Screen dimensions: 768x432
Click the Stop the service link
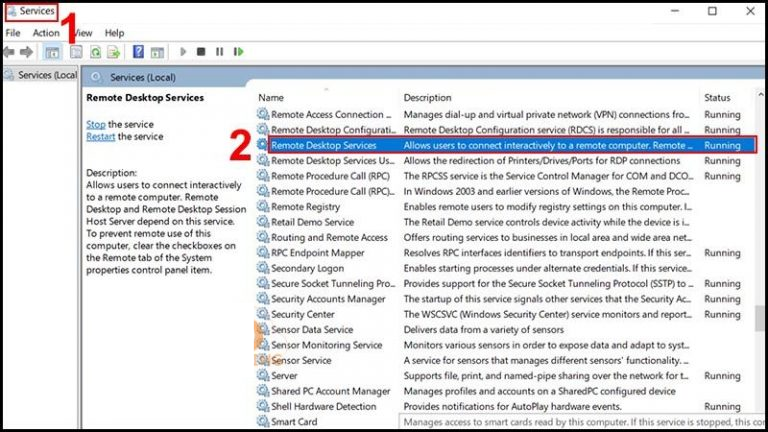pyautogui.click(x=96, y=124)
